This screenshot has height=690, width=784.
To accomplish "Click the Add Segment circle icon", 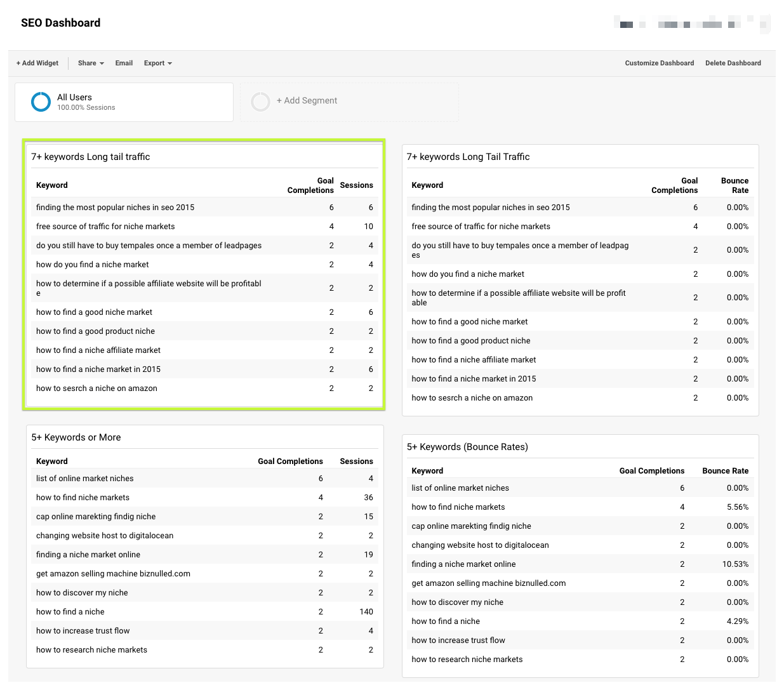I will pos(261,102).
